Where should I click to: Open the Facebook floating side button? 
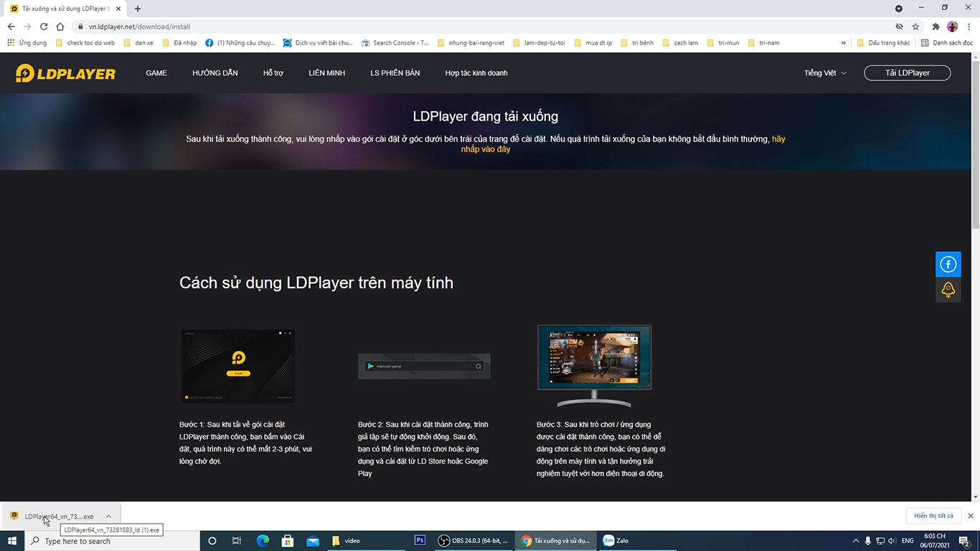(948, 265)
